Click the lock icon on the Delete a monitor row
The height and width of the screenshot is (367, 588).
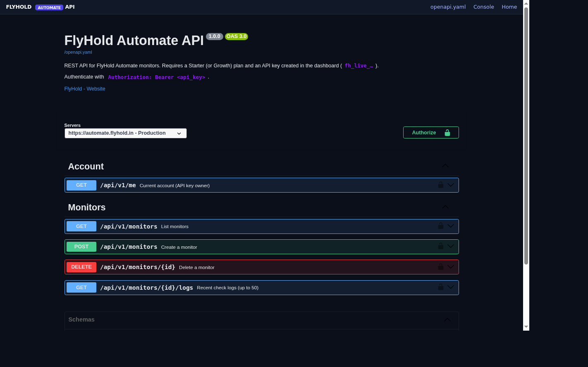[x=441, y=267]
